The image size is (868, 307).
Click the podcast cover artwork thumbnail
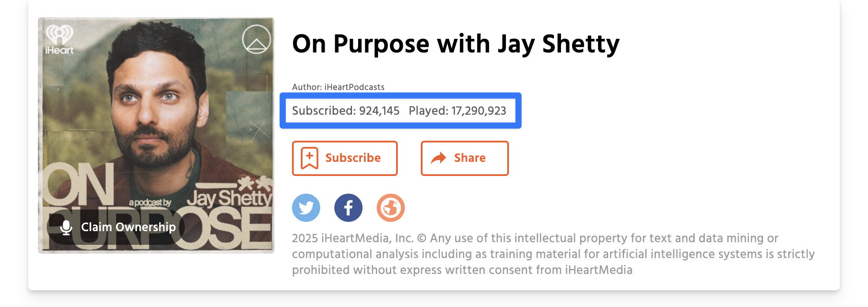click(156, 135)
